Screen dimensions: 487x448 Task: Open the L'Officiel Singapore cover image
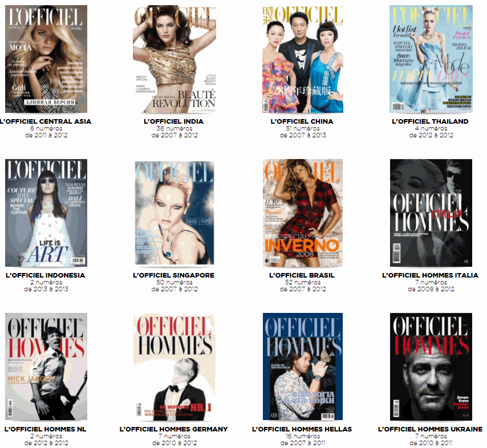click(174, 213)
